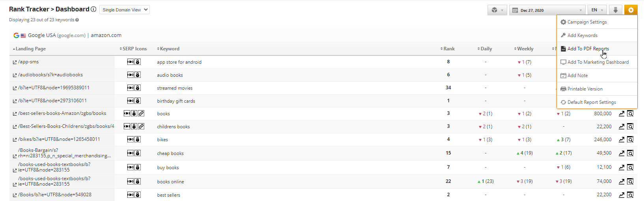Open rank graph icon for books keyword
Screen dimensions: 644x201
click(622, 114)
